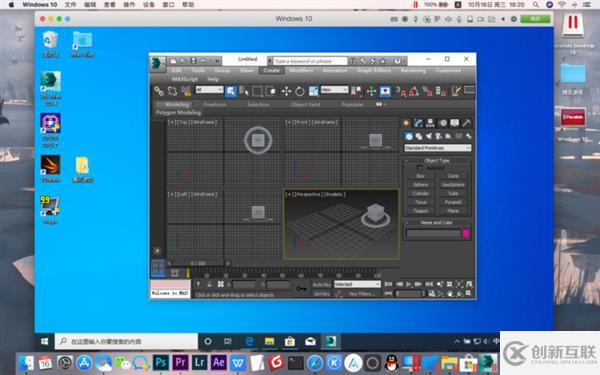Switch to the Utilities hammer panel
The width and height of the screenshot is (600, 375).
click(466, 123)
